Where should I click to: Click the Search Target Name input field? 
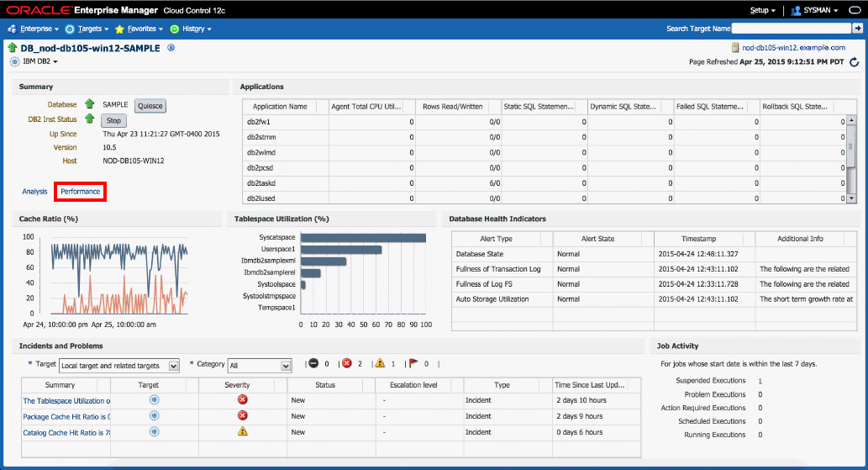[x=791, y=29]
